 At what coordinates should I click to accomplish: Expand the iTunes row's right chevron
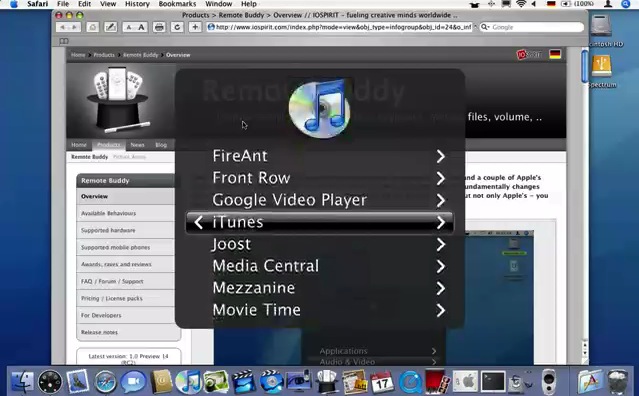pos(441,222)
